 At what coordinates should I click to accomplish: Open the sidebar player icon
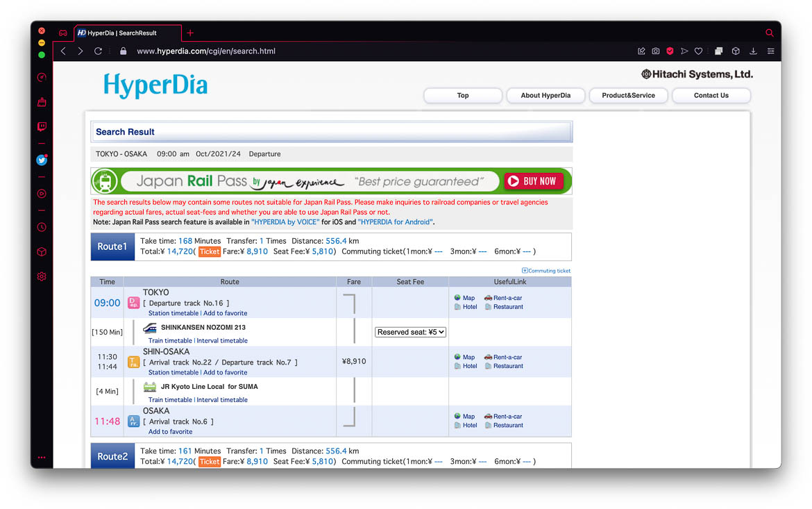point(42,194)
